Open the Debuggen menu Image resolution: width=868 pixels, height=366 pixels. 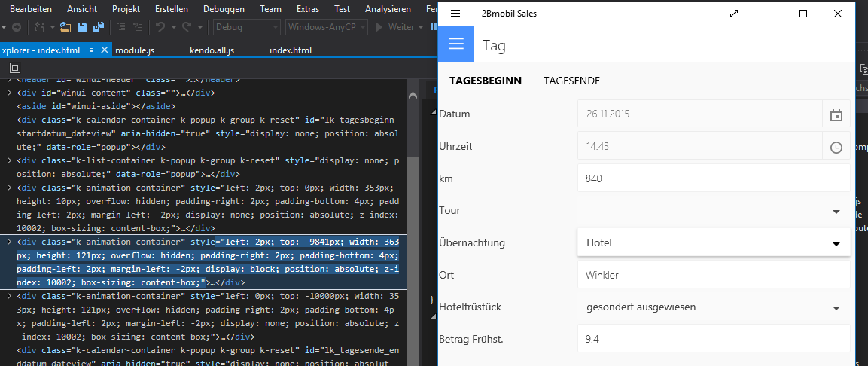click(x=225, y=8)
